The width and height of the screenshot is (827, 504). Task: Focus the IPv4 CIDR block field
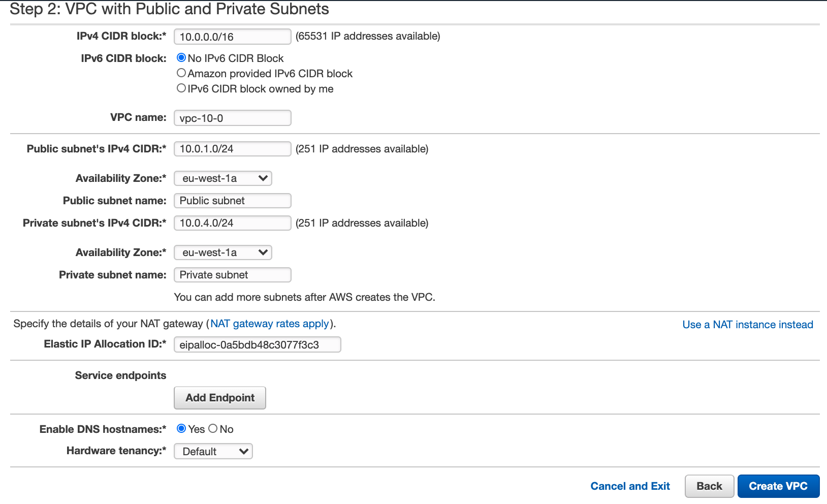click(233, 37)
